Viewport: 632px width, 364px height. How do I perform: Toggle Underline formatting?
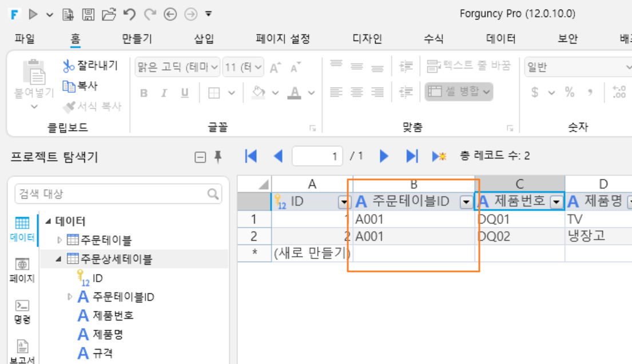pos(185,93)
